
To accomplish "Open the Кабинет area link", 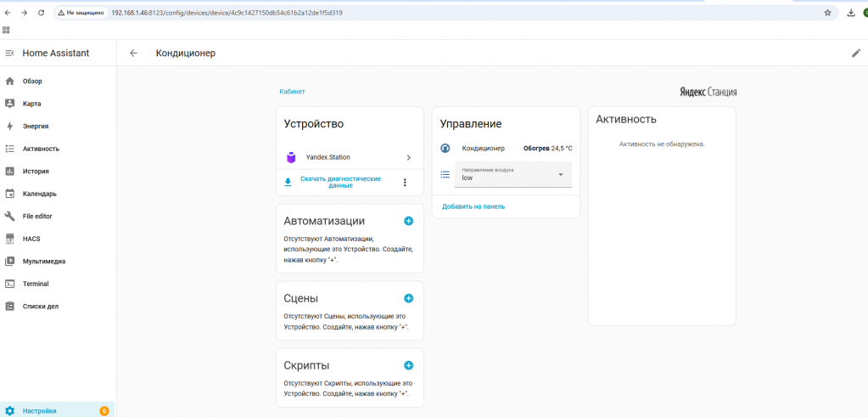I will [292, 92].
